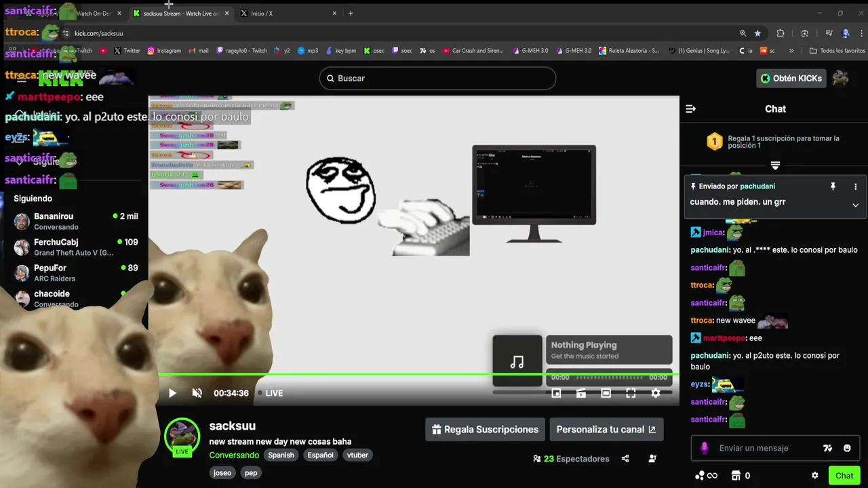Viewport: 868px width, 488px height.
Task: Open the clip creation icon in player
Action: click(x=581, y=393)
